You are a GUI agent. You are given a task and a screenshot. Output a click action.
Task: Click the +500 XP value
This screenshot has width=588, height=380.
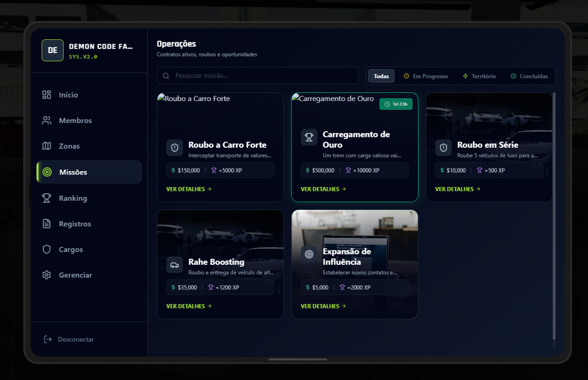click(x=495, y=171)
